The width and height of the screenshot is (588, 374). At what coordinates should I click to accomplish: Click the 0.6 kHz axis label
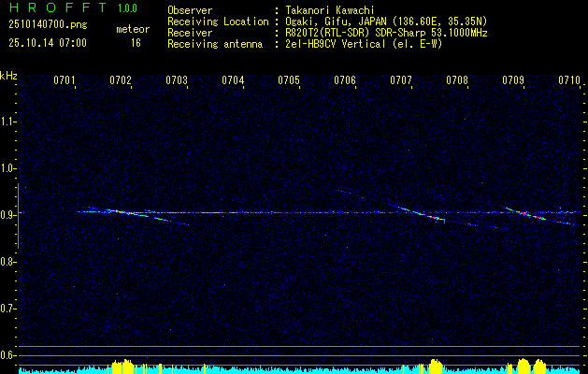(7, 355)
